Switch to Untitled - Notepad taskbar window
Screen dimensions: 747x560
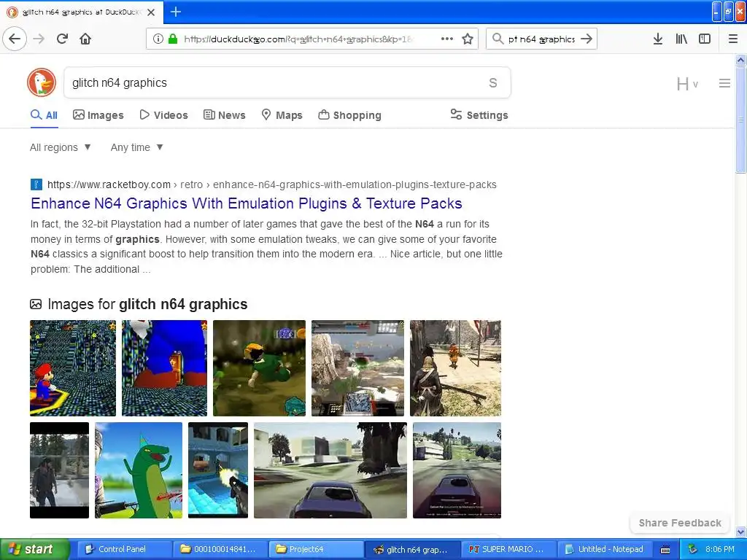605,549
